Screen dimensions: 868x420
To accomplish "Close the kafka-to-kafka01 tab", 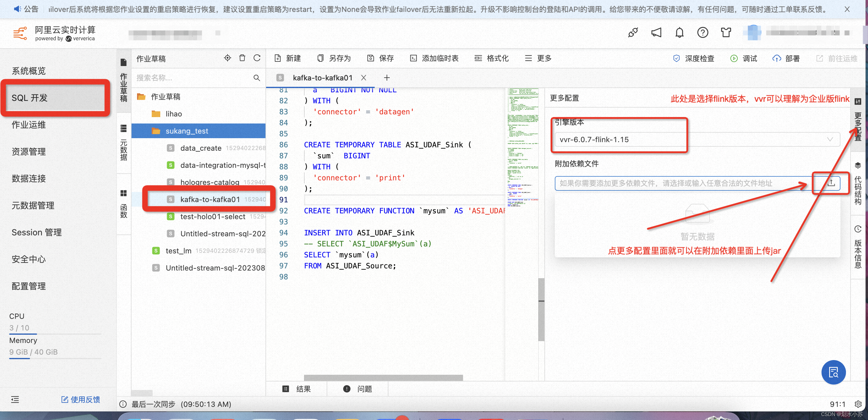I will tap(363, 78).
